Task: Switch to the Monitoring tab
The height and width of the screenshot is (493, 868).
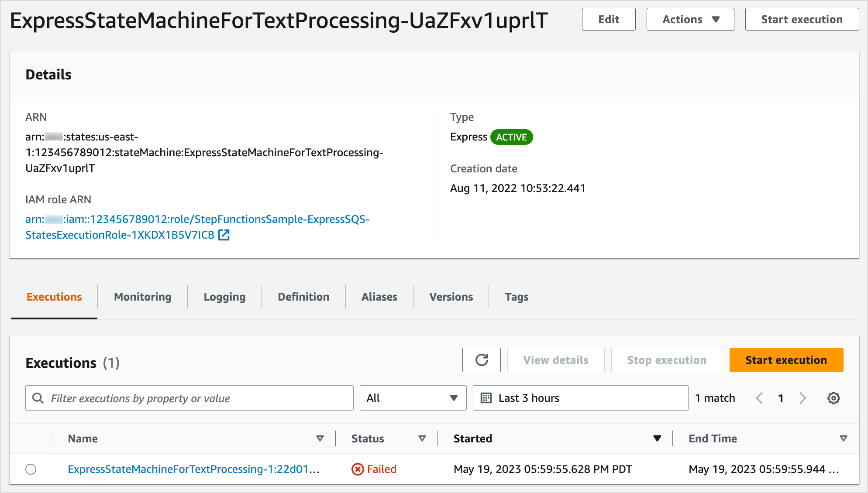Action: coord(143,297)
